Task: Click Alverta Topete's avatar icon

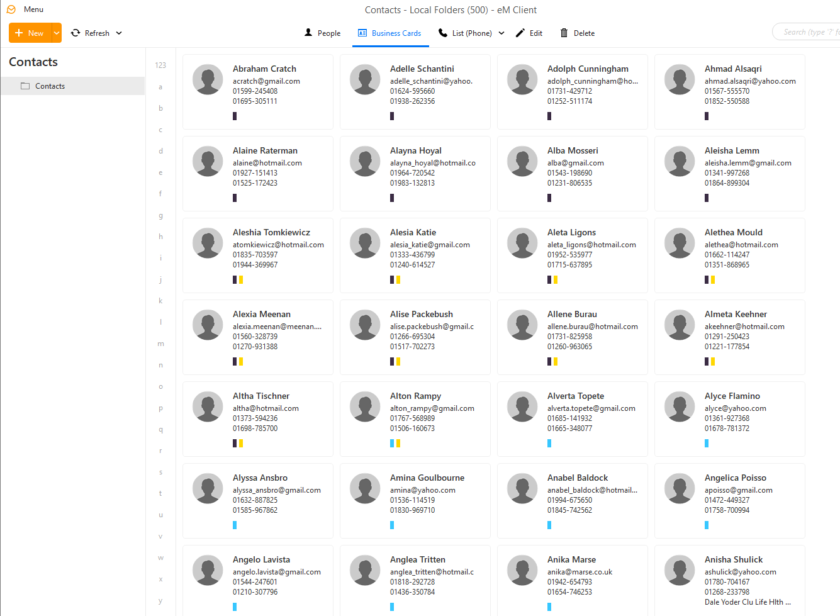Action: click(x=522, y=408)
